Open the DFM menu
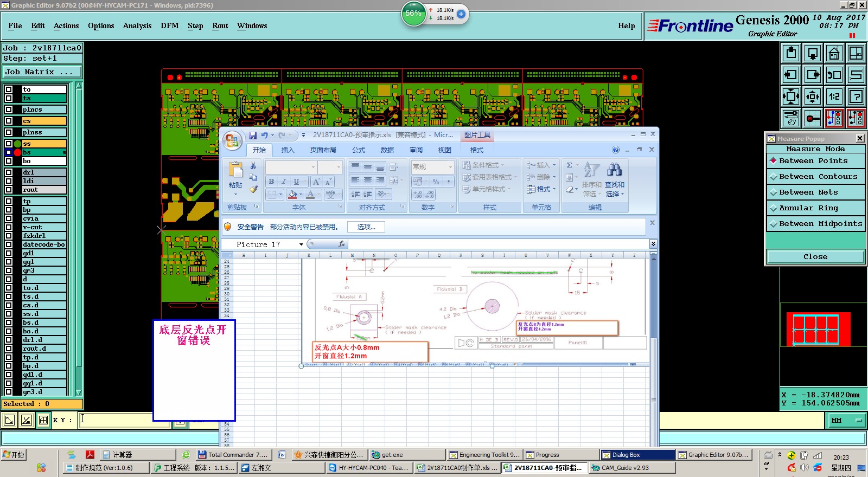Screen dimensions: 868x477 pyautogui.click(x=170, y=25)
